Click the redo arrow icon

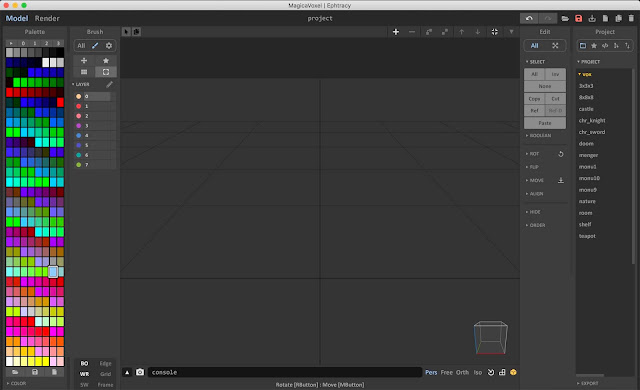pos(547,18)
